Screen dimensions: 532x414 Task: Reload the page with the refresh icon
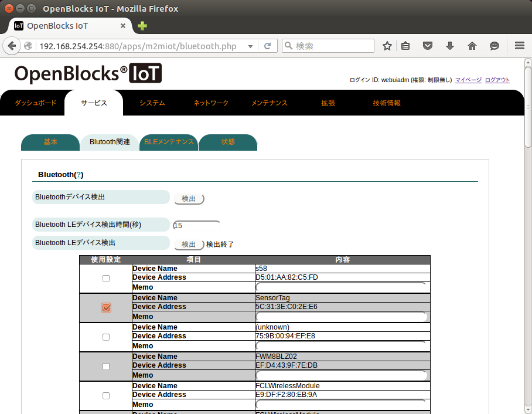point(267,46)
